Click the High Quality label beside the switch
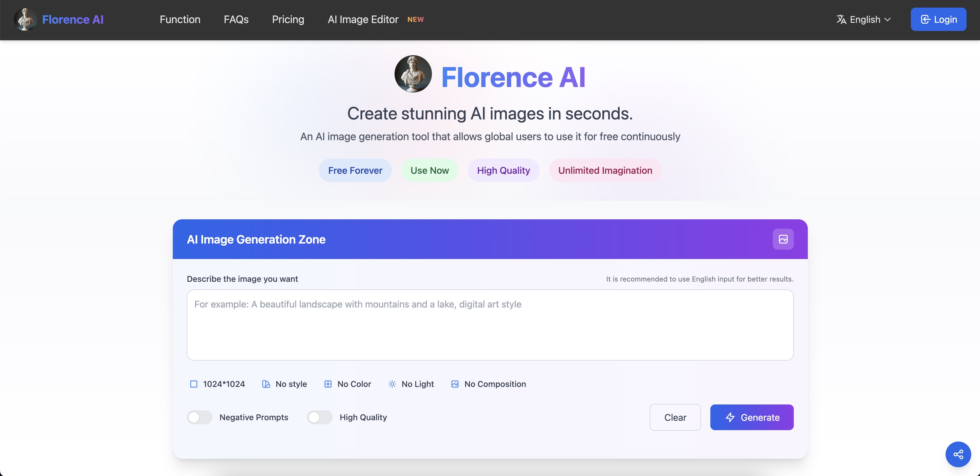 pos(363,417)
